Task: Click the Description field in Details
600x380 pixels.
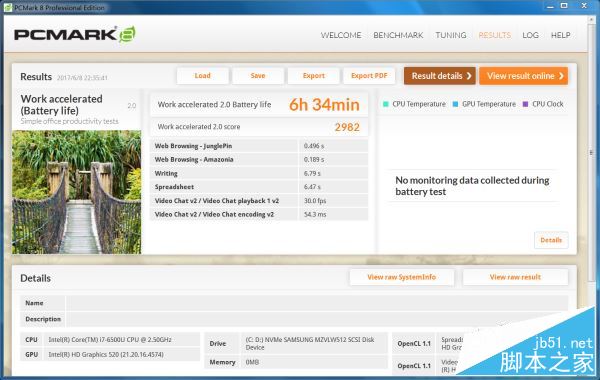Action: pos(317,319)
